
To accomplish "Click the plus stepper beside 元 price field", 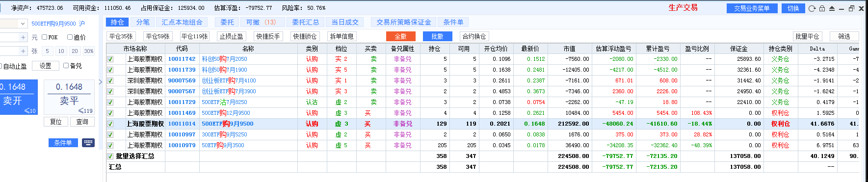I will point(23,37).
